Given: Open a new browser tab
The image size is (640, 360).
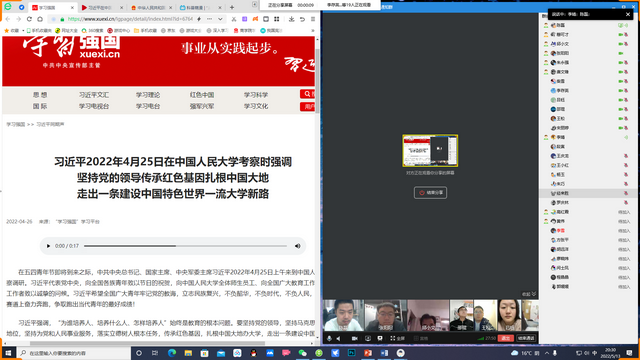Looking at the screenshot, I should tap(232, 7).
